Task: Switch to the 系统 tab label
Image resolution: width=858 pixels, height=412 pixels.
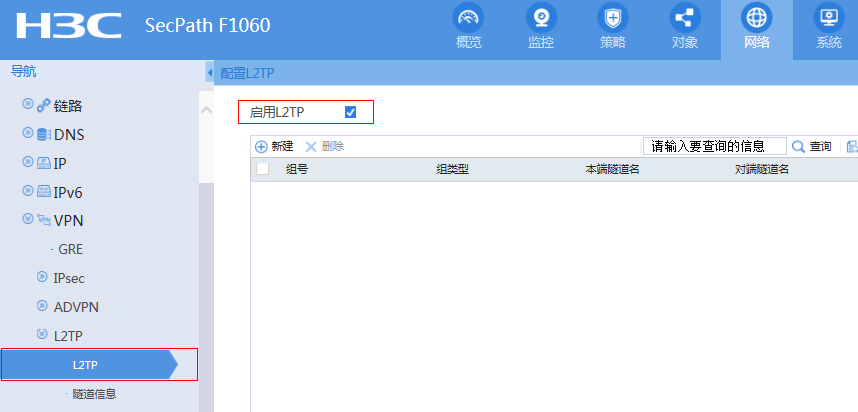Action: coord(829,43)
